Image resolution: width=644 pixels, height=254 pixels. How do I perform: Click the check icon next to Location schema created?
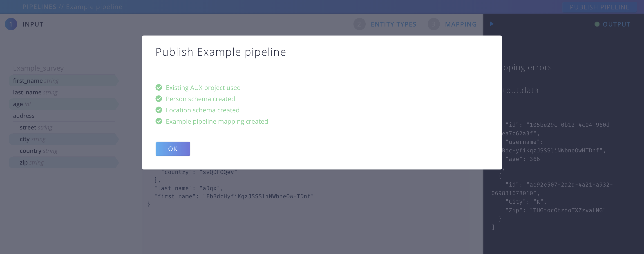pos(159,110)
